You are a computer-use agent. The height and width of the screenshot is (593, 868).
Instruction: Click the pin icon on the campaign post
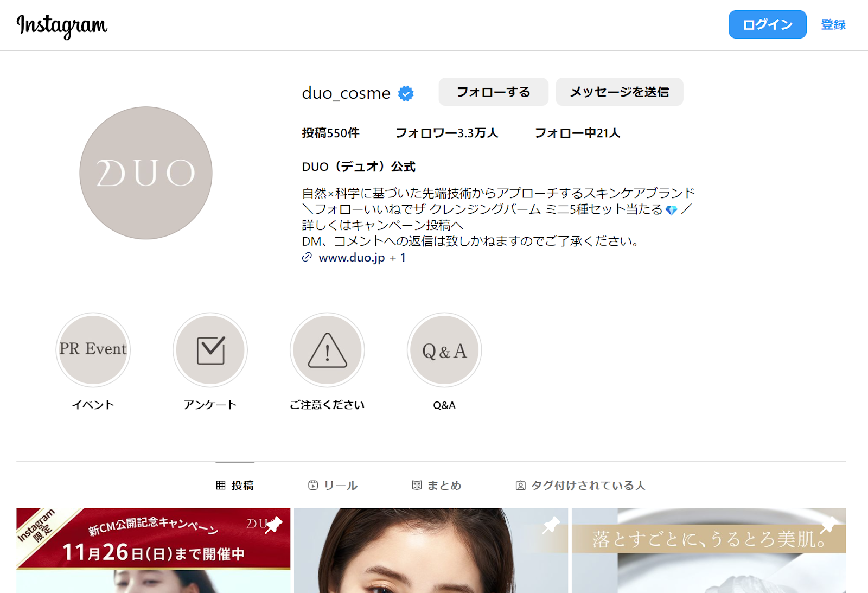click(x=274, y=525)
